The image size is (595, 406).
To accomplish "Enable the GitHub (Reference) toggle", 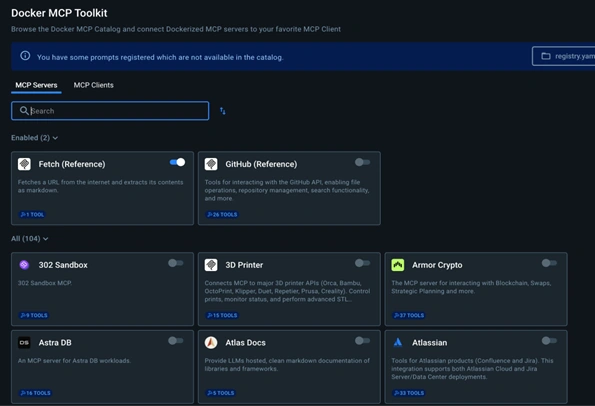I will (x=362, y=162).
